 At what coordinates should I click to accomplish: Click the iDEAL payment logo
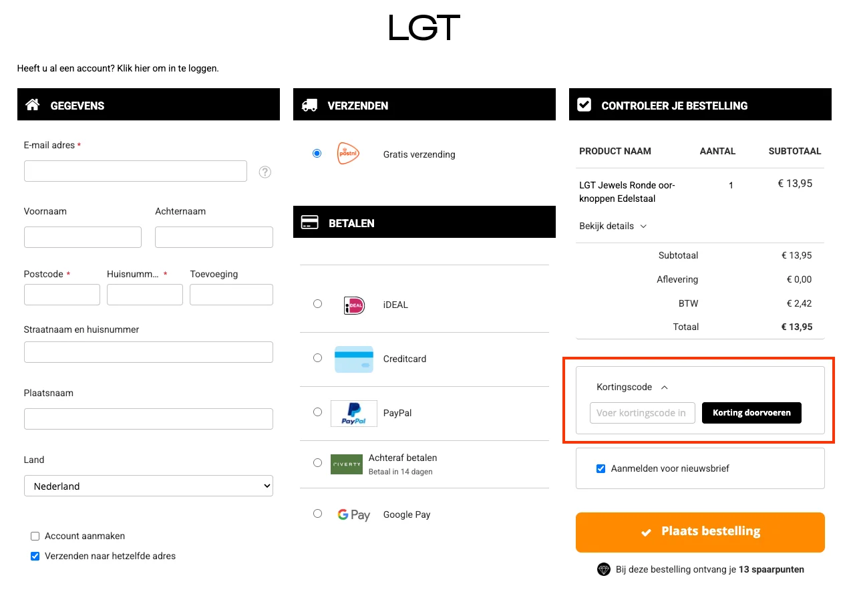pos(353,305)
